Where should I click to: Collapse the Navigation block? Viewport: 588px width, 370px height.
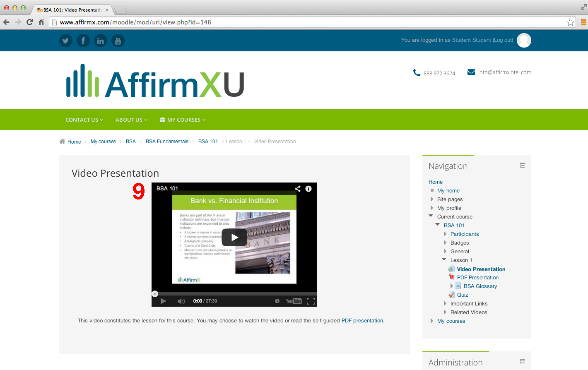(x=523, y=165)
